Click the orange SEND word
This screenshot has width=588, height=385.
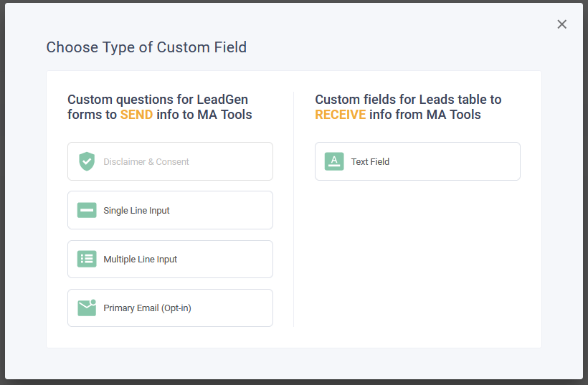click(136, 115)
